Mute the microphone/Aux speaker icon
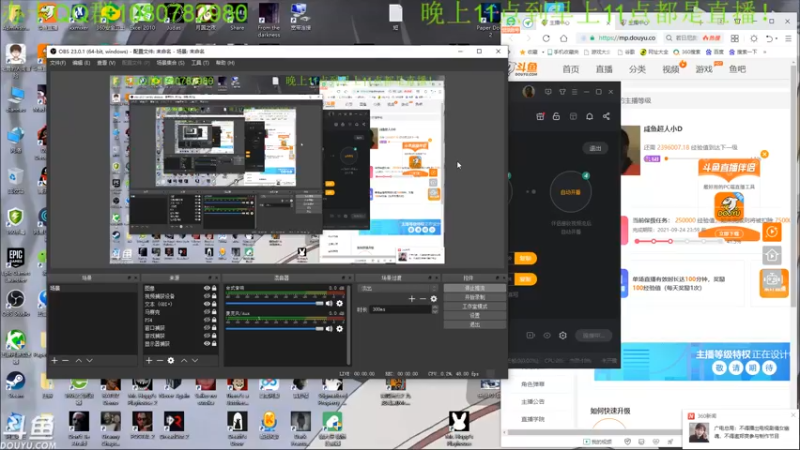This screenshot has width=800, height=450. pyautogui.click(x=329, y=329)
